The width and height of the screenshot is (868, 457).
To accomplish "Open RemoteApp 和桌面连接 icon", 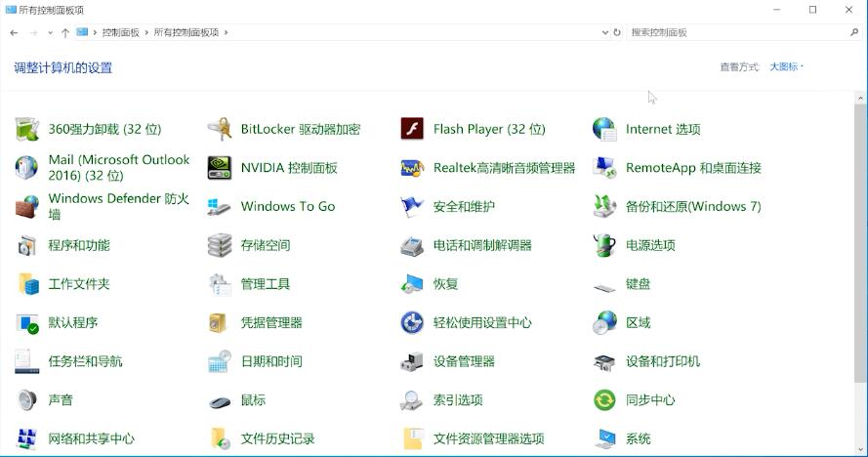I will click(x=604, y=168).
